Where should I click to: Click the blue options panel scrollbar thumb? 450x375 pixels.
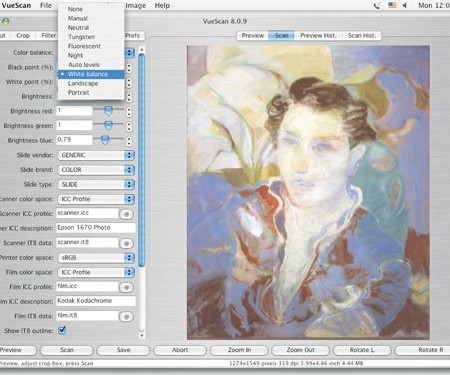pyautogui.click(x=142, y=160)
